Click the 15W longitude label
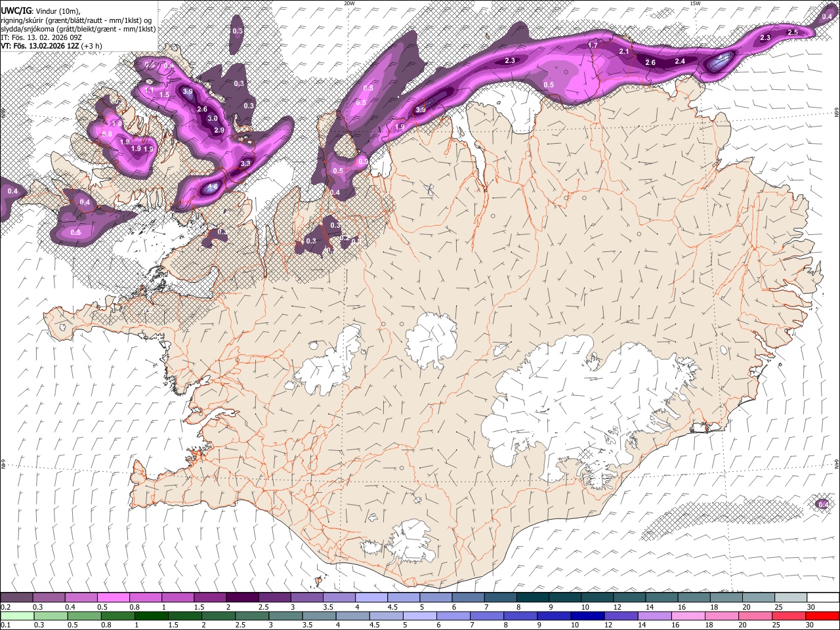The image size is (840, 630). 695,3
